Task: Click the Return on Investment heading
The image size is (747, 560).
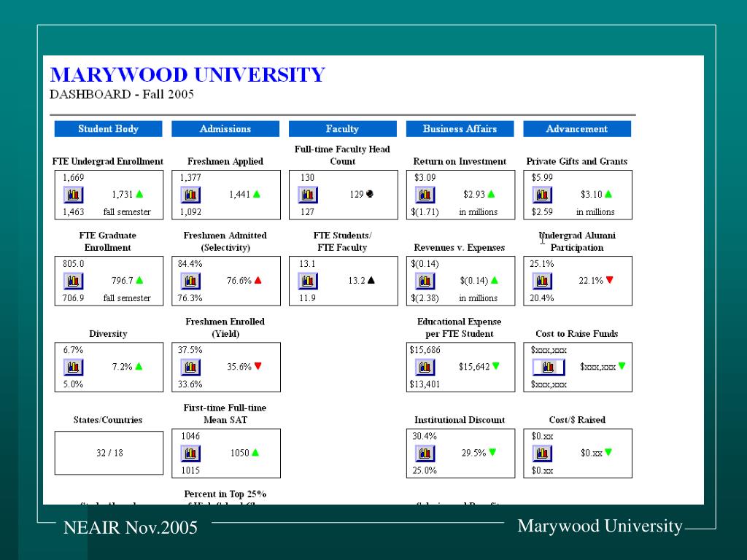Action: coord(460,161)
